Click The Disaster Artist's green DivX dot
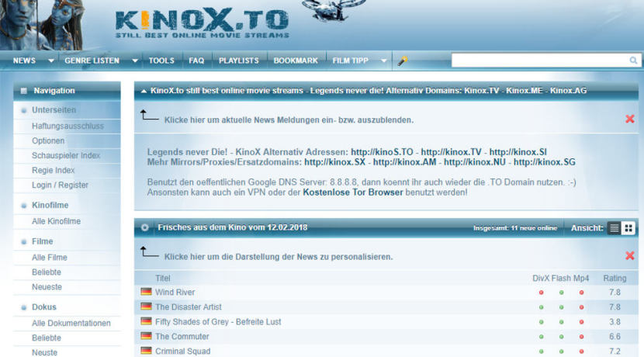The image size is (644, 357). pos(542,307)
